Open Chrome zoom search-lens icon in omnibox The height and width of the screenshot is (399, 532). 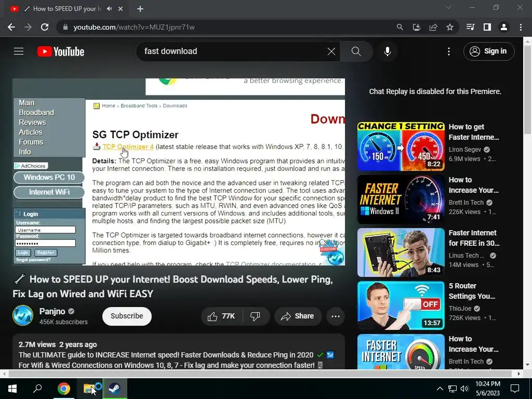point(400,27)
